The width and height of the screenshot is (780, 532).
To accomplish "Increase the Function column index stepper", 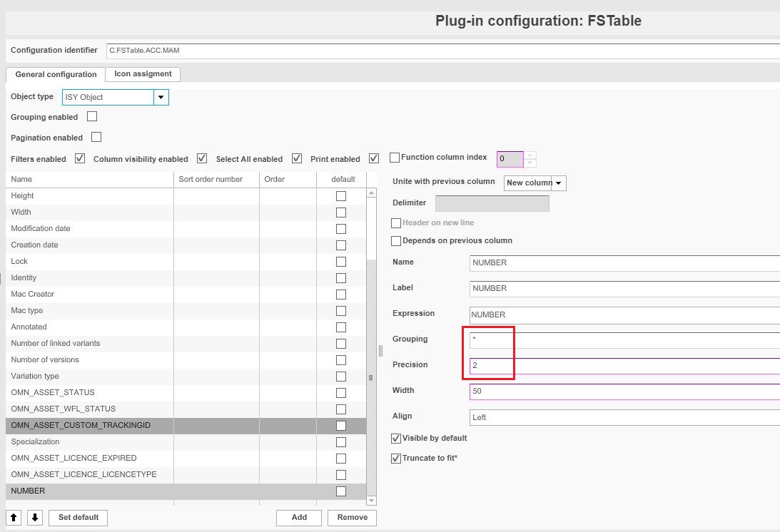I will pyautogui.click(x=530, y=155).
